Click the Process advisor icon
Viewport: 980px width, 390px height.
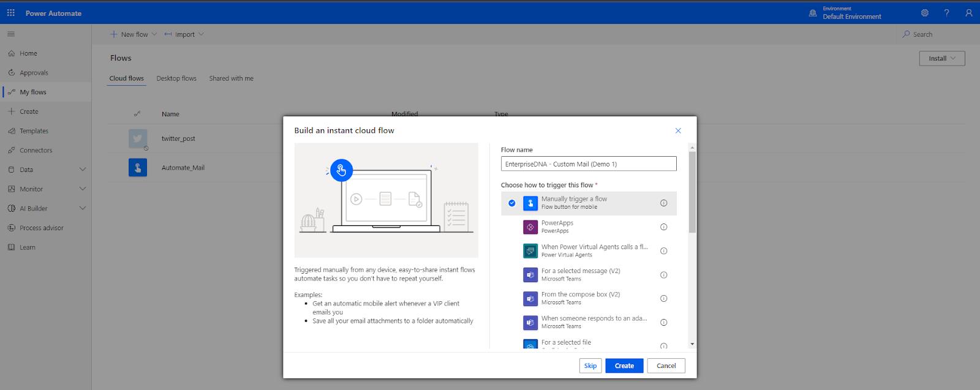[x=12, y=228]
